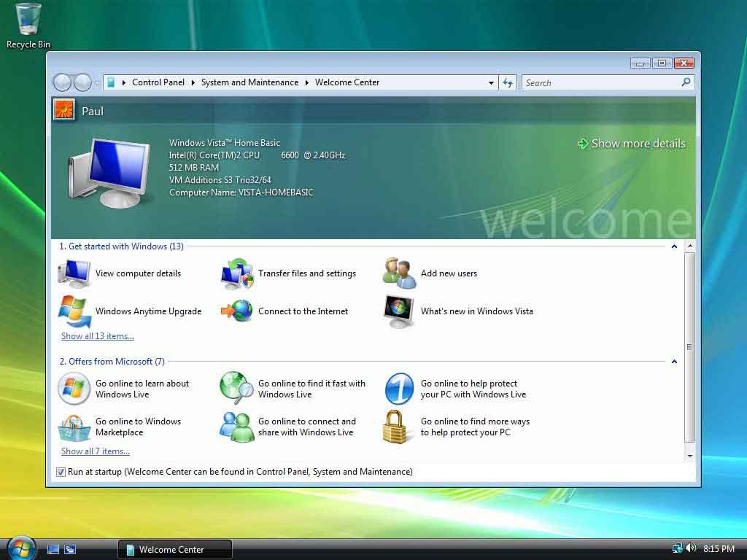
Task: Select the find it fast with Windows Live icon
Action: (x=236, y=389)
